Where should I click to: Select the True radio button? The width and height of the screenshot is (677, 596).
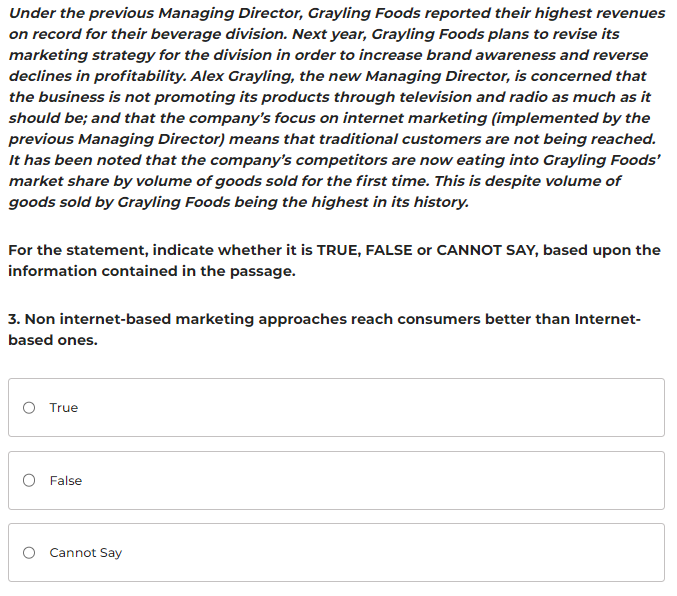tap(29, 408)
